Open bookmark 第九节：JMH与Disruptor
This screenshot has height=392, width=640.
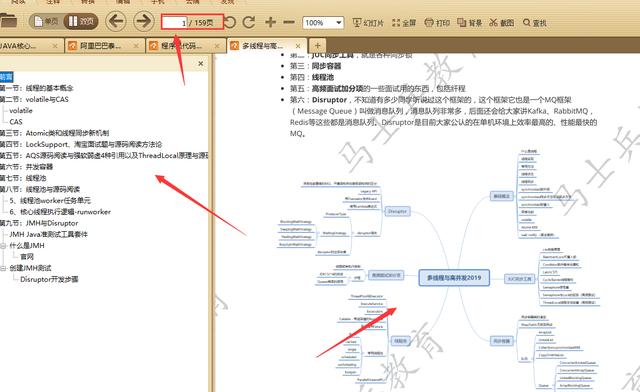point(39,223)
